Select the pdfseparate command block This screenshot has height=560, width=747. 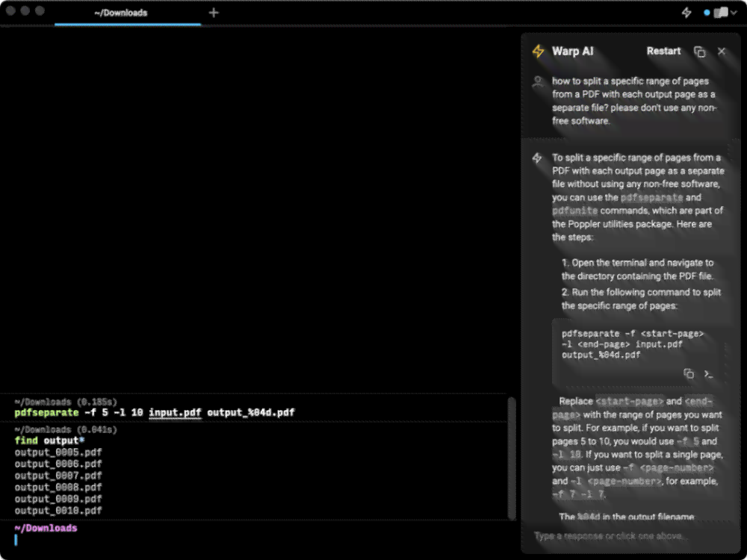[255, 408]
